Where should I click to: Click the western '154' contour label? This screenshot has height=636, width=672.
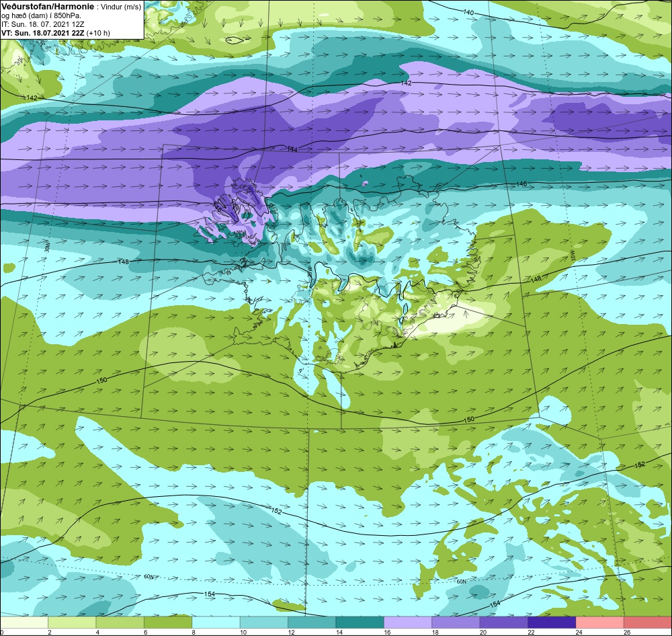pyautogui.click(x=210, y=594)
